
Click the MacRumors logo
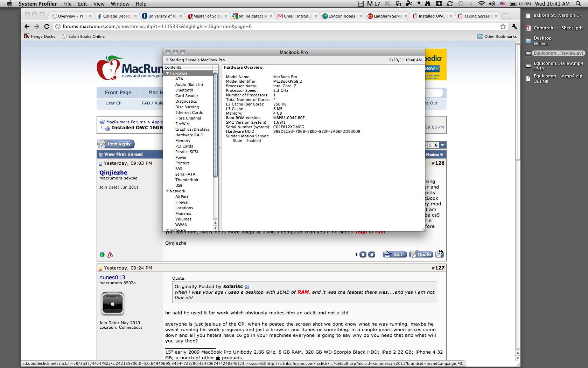(x=130, y=68)
